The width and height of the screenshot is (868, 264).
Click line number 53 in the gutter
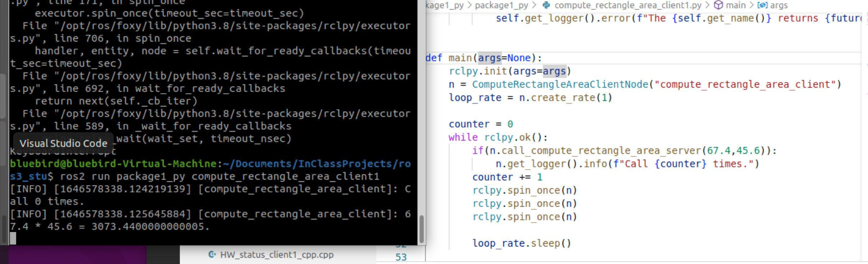click(401, 257)
